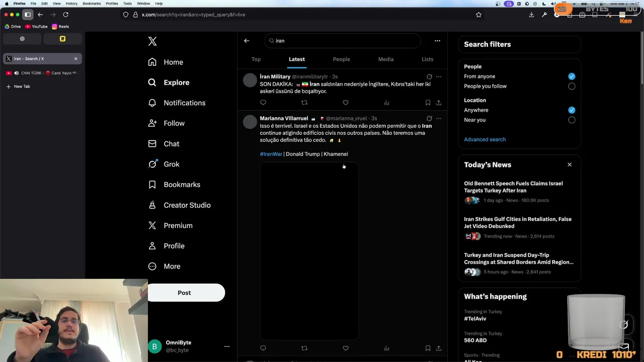Bookmark the İran Military post
The height and width of the screenshot is (362, 644).
click(428, 103)
